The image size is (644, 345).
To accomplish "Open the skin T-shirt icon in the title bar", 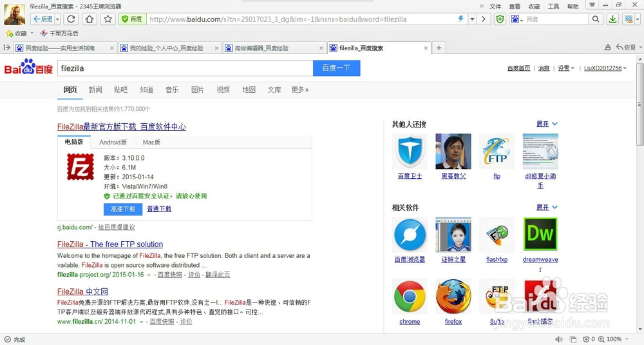I will click(592, 5).
